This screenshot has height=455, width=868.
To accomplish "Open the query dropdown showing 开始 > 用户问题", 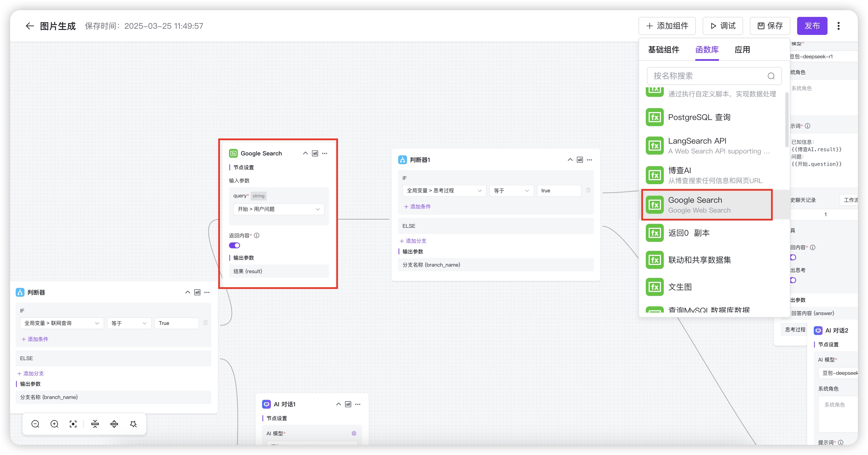I will coord(279,209).
